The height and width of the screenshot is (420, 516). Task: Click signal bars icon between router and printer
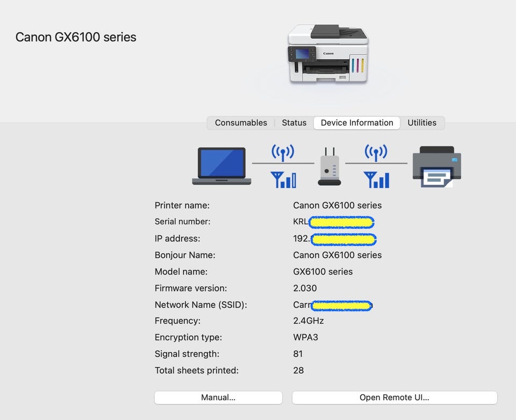[376, 180]
